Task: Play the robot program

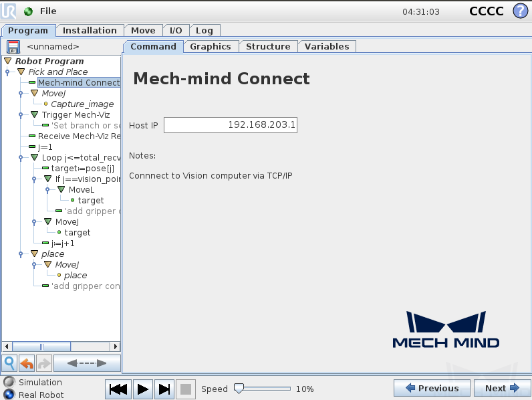Action: coord(143,389)
